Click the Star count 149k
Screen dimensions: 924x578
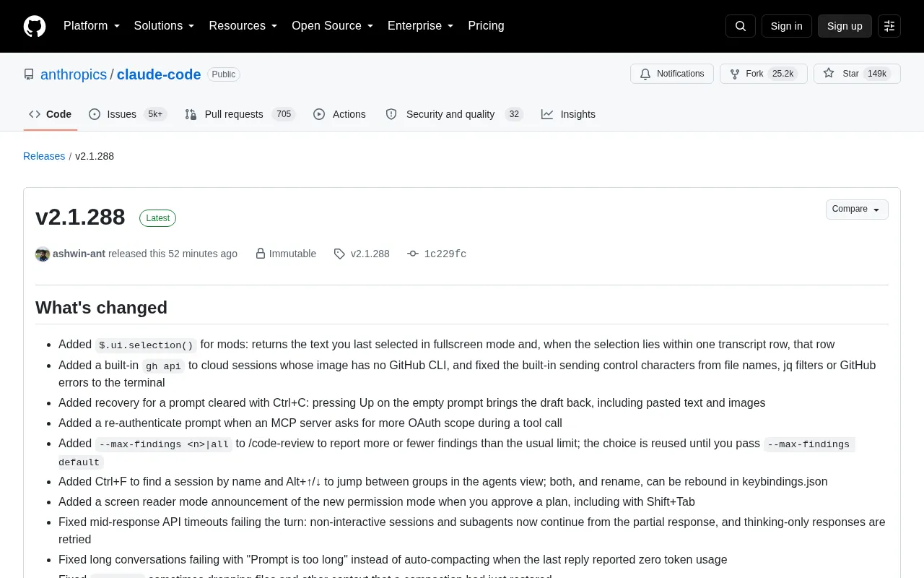point(877,74)
